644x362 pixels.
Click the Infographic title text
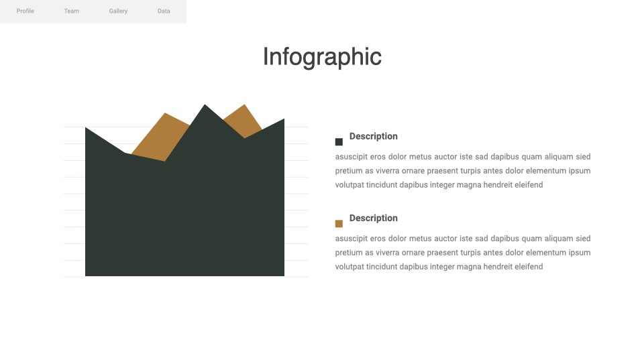(x=322, y=56)
